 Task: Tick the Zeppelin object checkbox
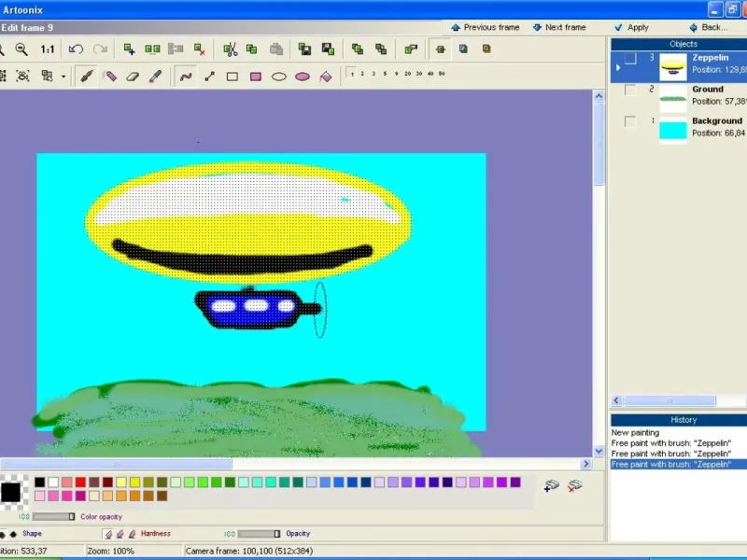click(x=629, y=58)
